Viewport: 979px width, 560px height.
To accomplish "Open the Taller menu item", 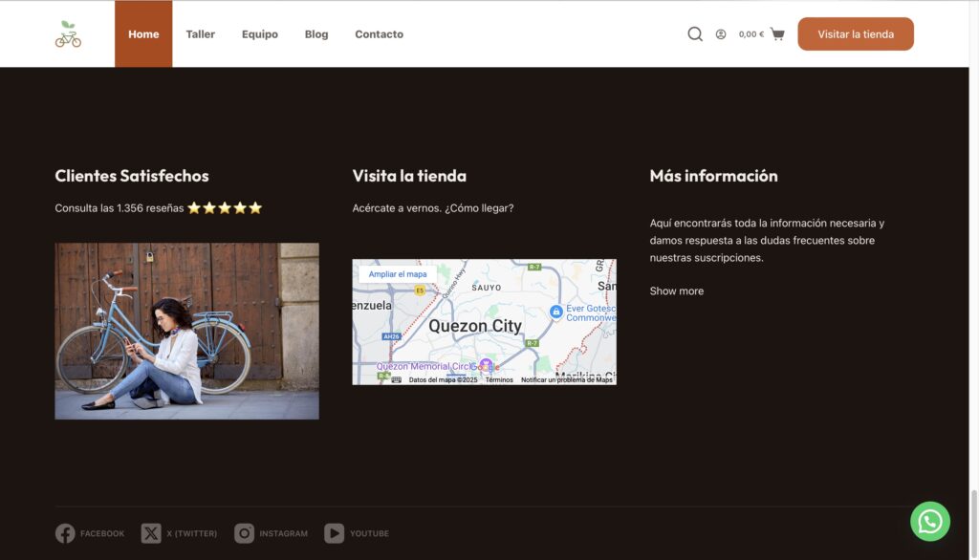I will [x=201, y=34].
